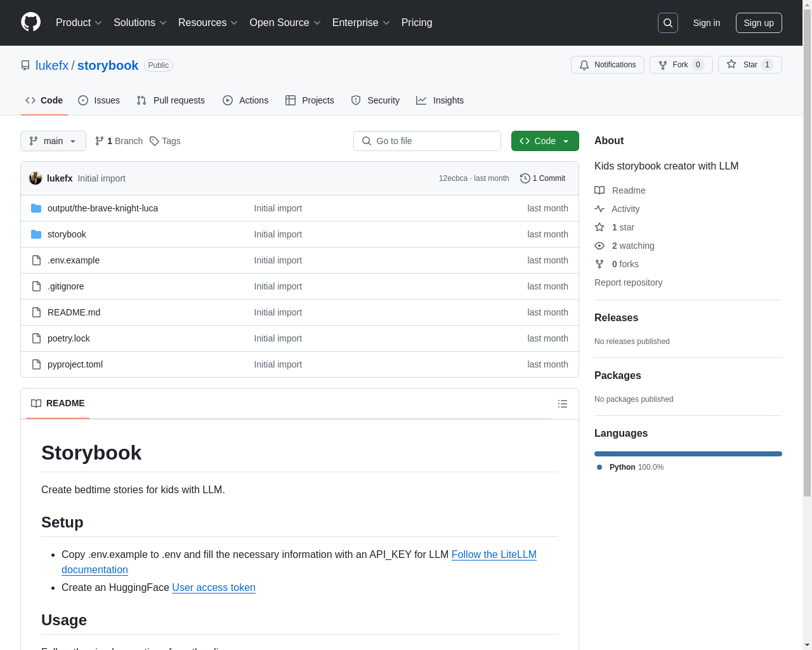Open Initial import message on poetry.lock row
Image resolution: width=812 pixels, height=650 pixels.
click(278, 338)
